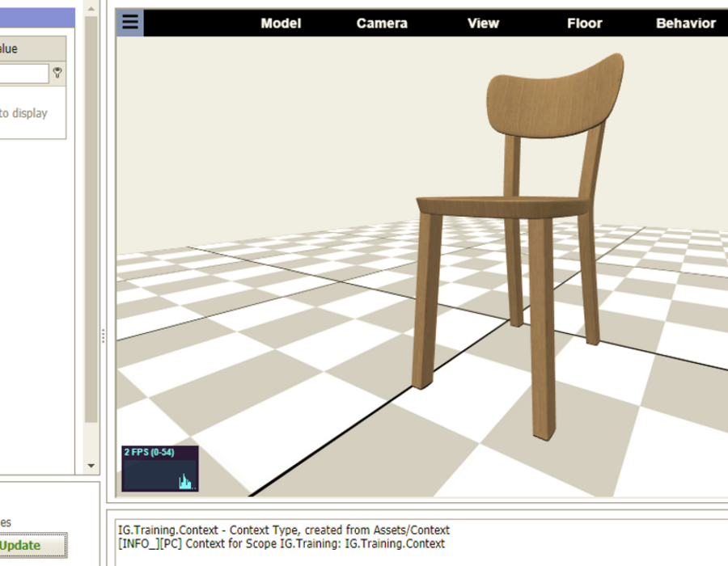Open the View menu

(484, 23)
